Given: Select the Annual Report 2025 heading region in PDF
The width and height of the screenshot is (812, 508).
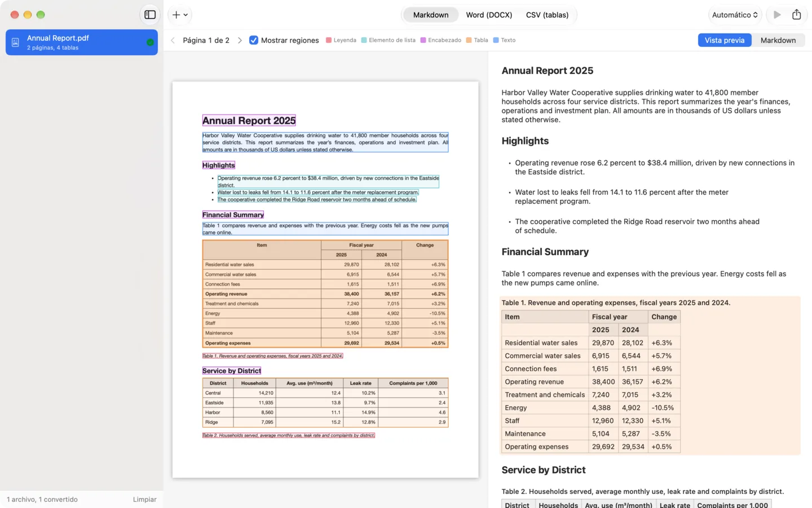Looking at the screenshot, I should tap(249, 120).
